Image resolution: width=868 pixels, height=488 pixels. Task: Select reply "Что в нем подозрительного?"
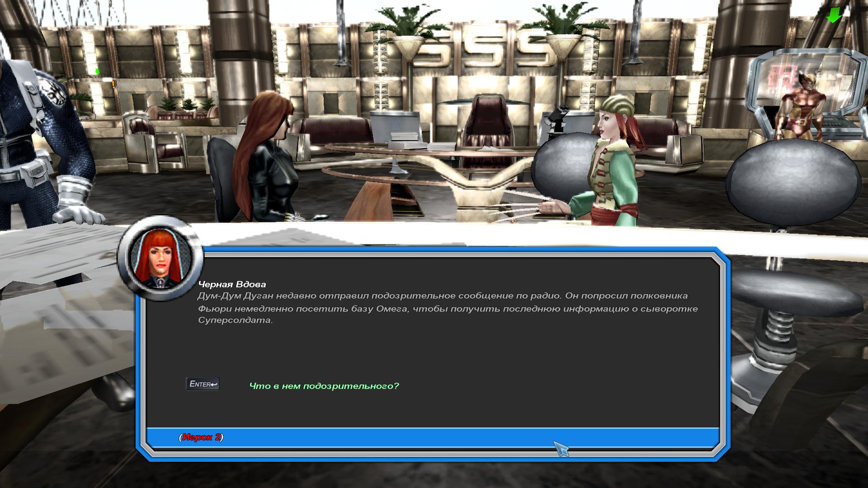324,386
